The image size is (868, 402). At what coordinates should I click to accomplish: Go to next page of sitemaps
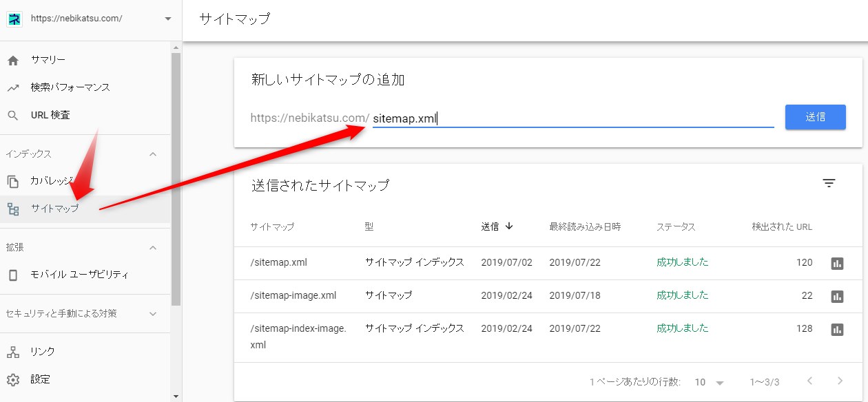tap(839, 381)
